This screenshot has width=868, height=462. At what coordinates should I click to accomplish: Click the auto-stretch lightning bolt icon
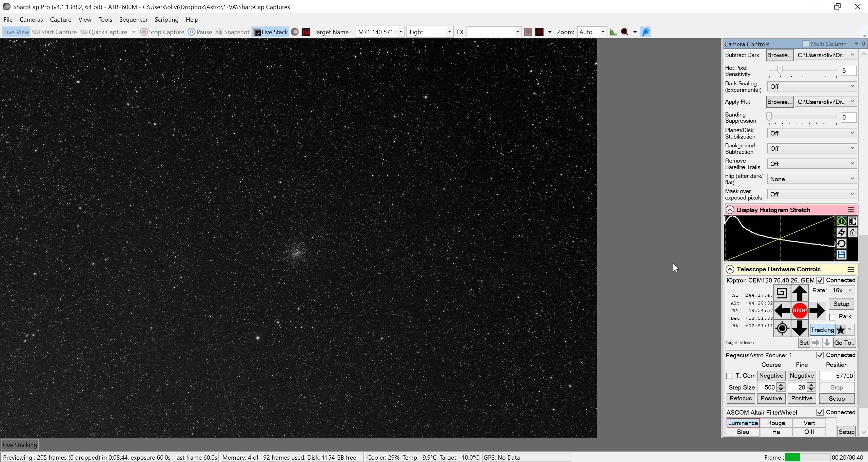click(x=841, y=232)
